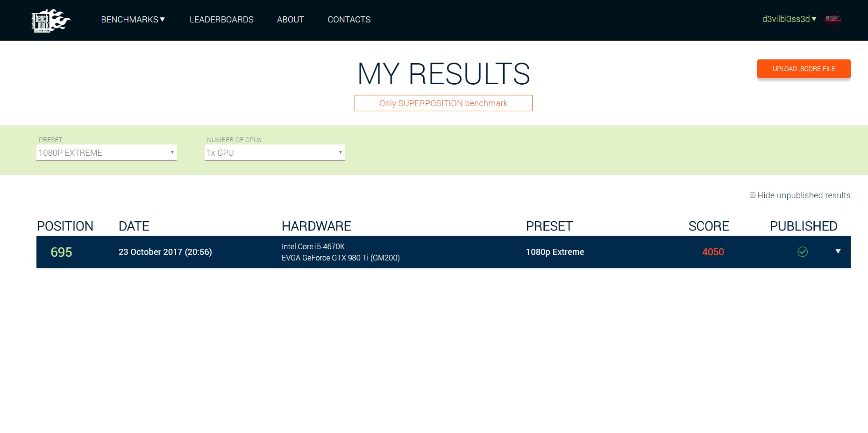The width and height of the screenshot is (868, 433).
Task: Open the BENCHMARKS menu
Action: click(x=133, y=20)
